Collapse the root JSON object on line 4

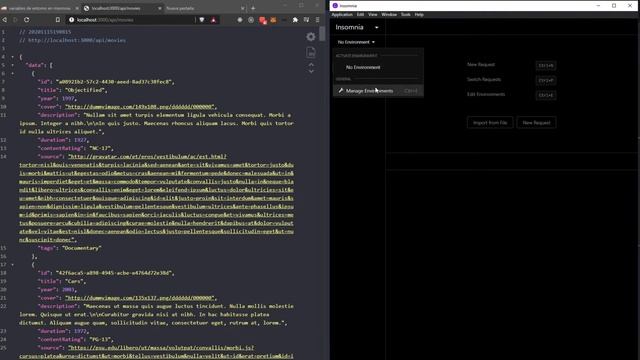point(12,57)
